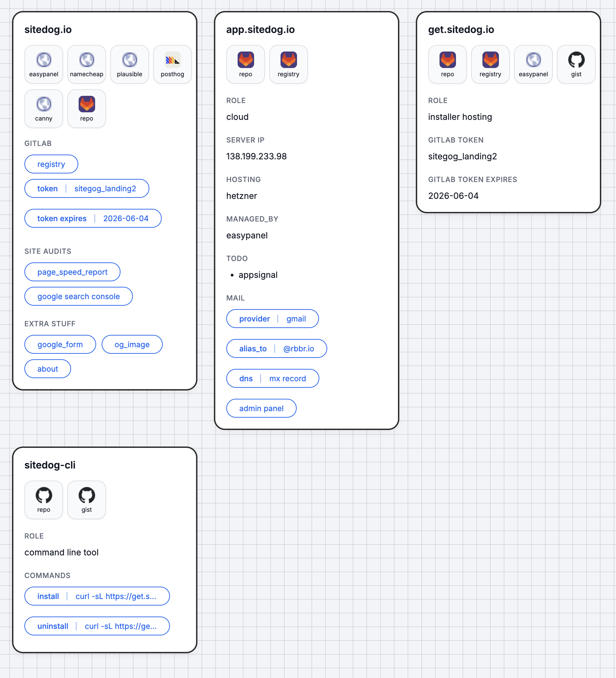Viewport: 616px width, 678px height.
Task: Open posthog icon tile
Action: click(172, 64)
